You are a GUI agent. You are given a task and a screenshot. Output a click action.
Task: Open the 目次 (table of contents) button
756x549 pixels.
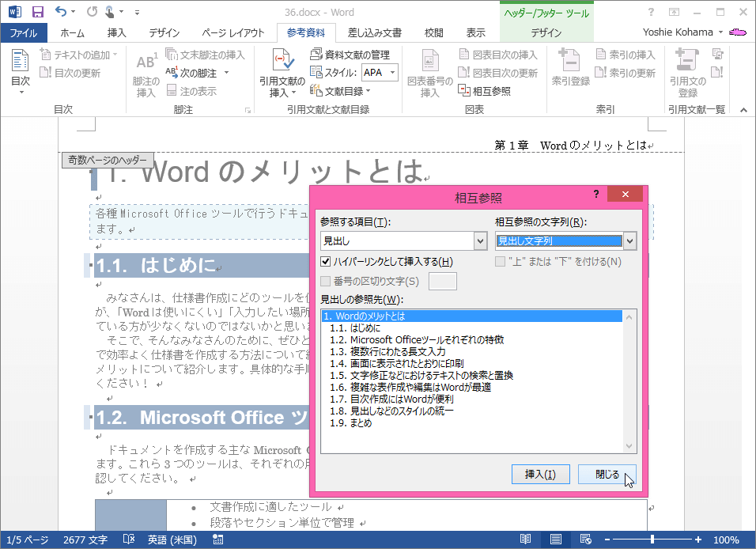click(21, 71)
